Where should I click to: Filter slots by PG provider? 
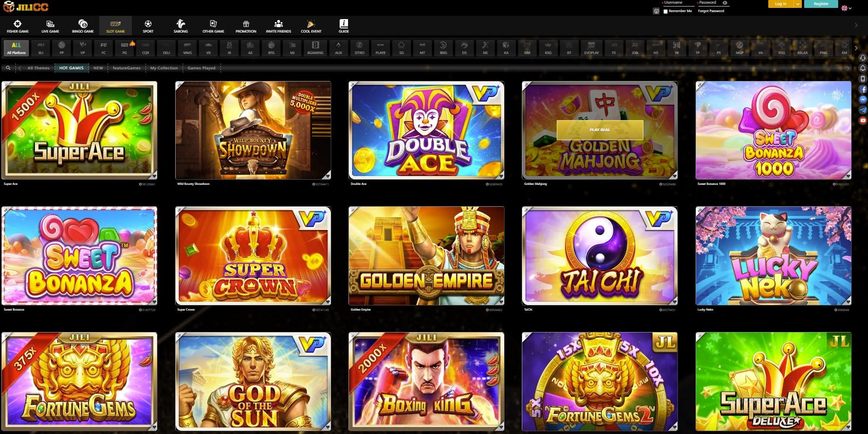click(x=124, y=47)
